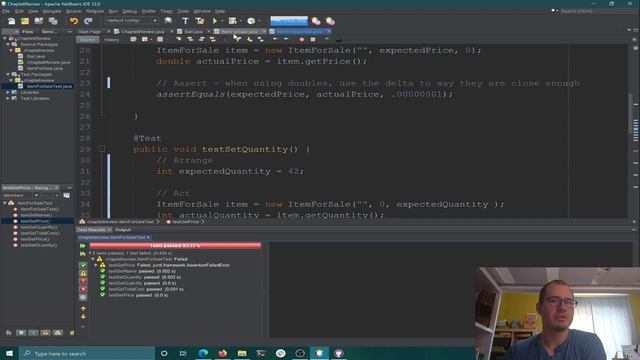
Task: Open File Explorer from the taskbar
Action: pyautogui.click(x=242, y=353)
